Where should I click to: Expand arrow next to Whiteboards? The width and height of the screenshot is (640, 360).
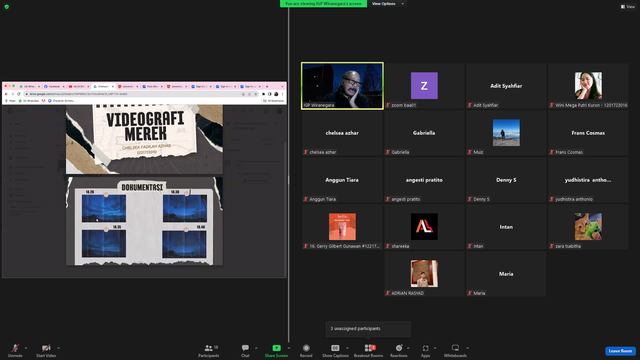tap(468, 348)
